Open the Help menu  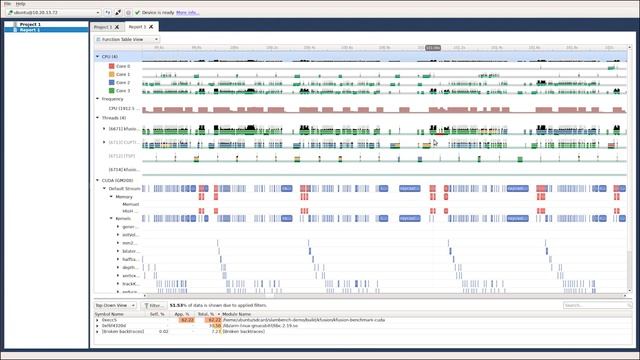pyautogui.click(x=20, y=4)
